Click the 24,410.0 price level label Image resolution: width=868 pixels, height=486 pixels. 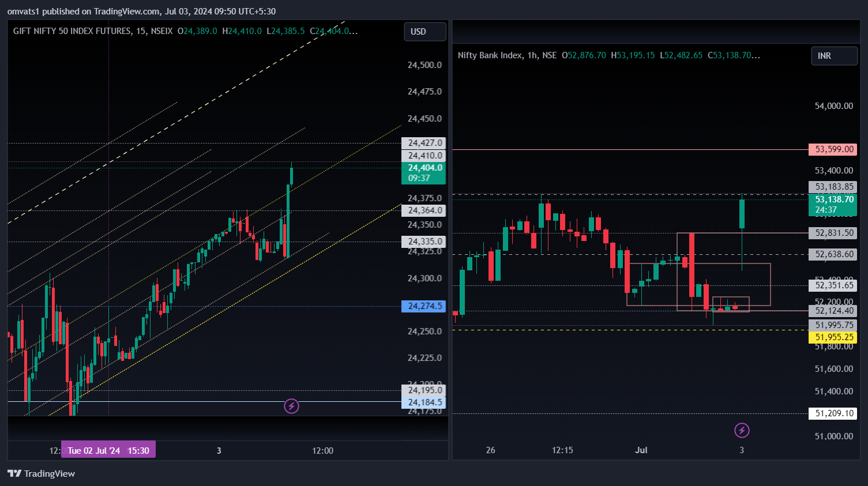click(423, 156)
